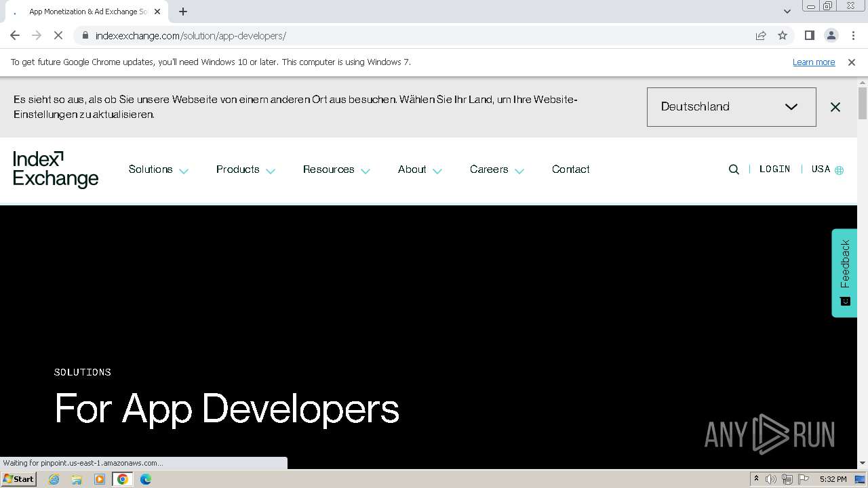868x488 pixels.
Task: Open the Deutschland country dropdown
Action: [732, 107]
